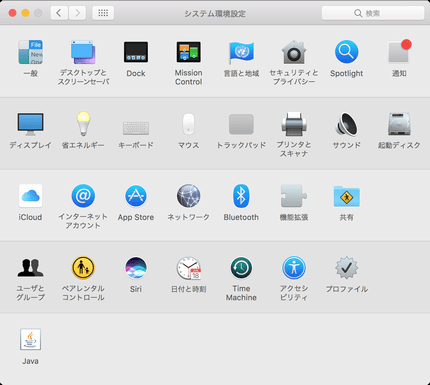Click the forward navigation arrow
This screenshot has width=430, height=385.
[x=77, y=13]
